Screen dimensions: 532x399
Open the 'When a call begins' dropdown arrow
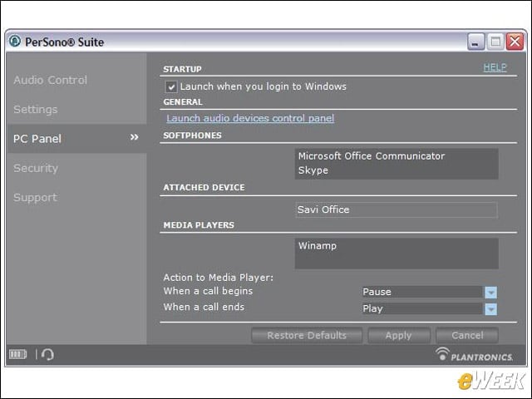click(490, 292)
